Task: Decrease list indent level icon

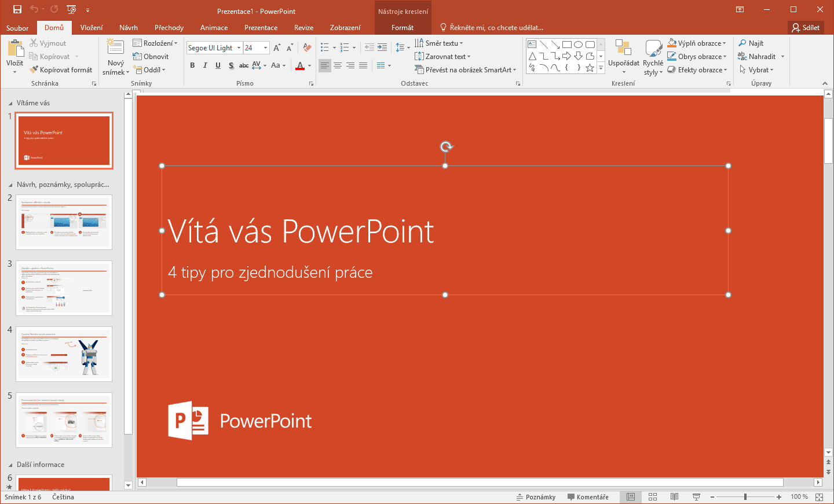Action: point(370,47)
